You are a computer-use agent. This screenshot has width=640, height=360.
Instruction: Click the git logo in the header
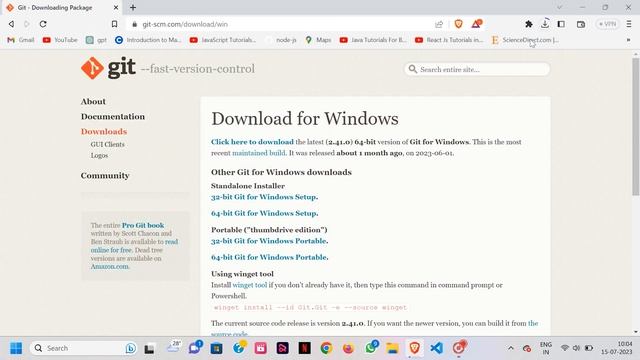point(108,68)
